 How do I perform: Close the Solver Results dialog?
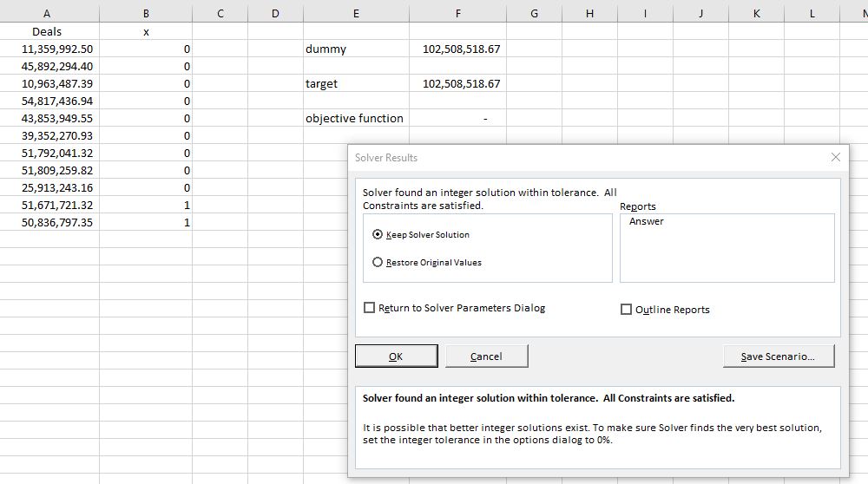pos(835,157)
